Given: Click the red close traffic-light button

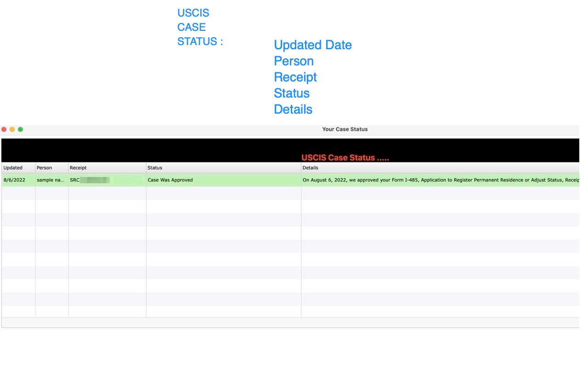Looking at the screenshot, I should click(x=4, y=129).
